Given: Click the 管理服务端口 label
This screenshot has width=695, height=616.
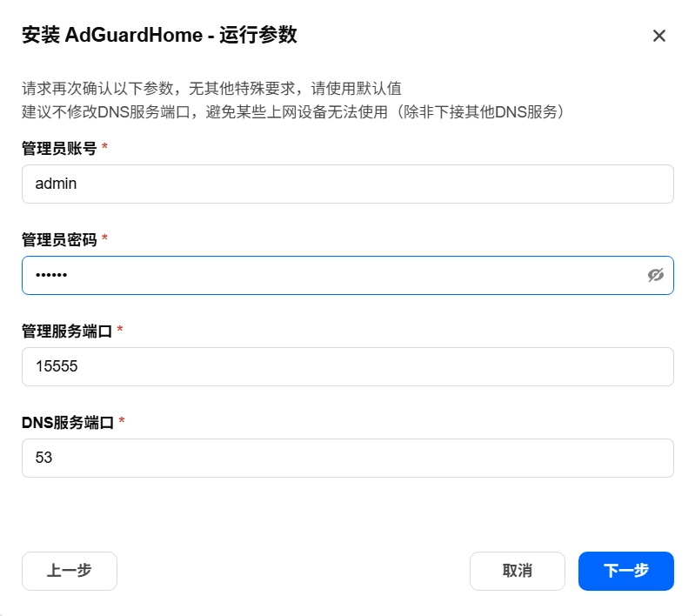Looking at the screenshot, I should pyautogui.click(x=67, y=331).
